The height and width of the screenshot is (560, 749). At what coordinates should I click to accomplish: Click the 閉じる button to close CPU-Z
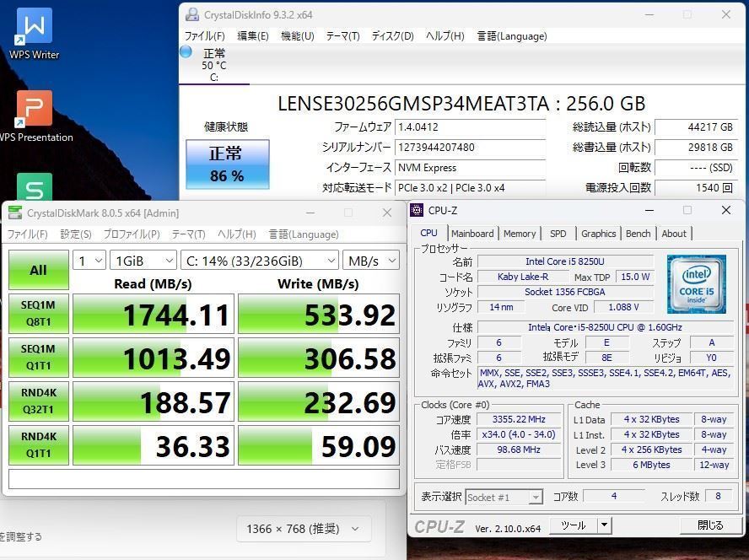pyautogui.click(x=709, y=525)
